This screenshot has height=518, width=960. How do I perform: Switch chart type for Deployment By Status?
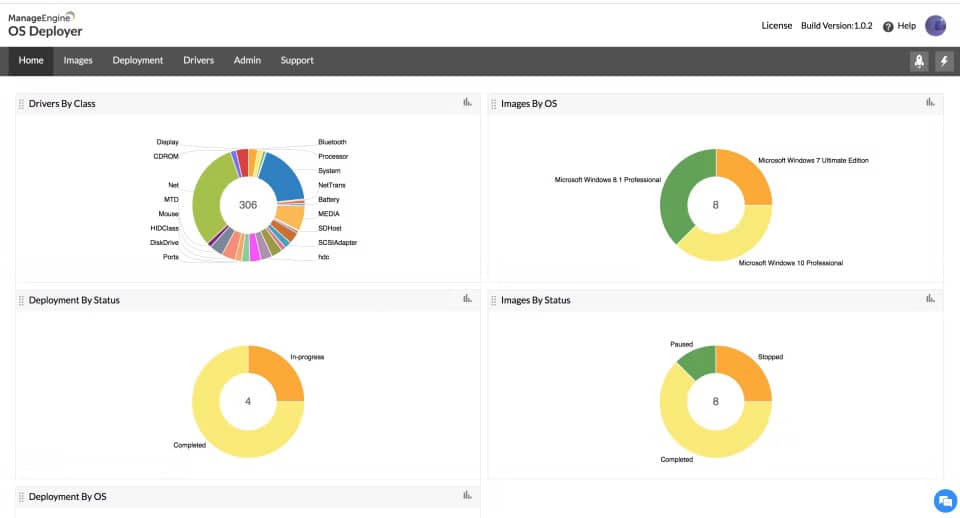tap(467, 299)
